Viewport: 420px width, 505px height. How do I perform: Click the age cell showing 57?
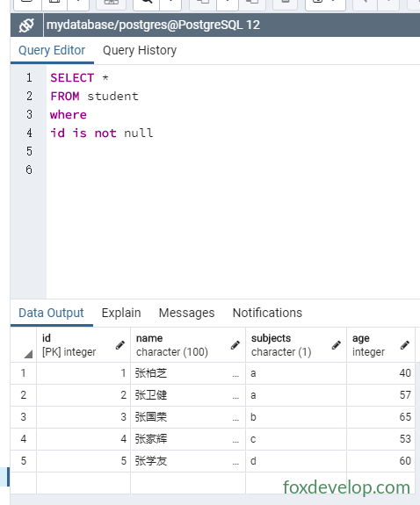click(x=380, y=395)
